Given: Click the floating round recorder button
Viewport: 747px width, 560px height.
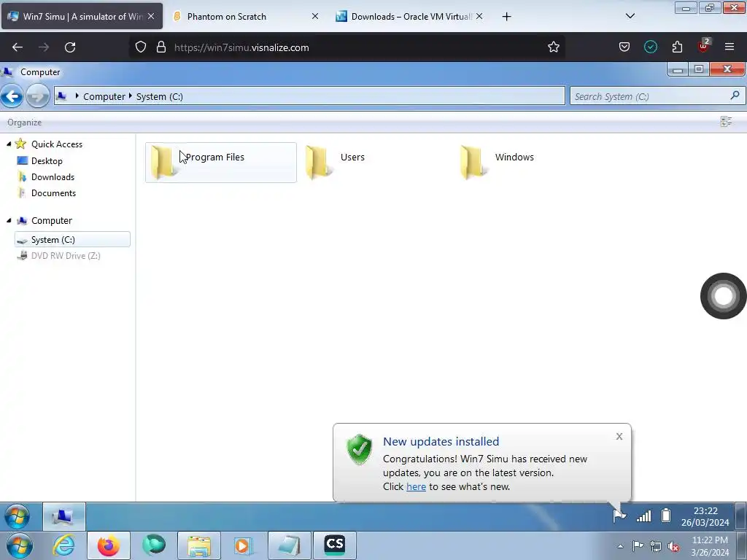Looking at the screenshot, I should pos(723,296).
